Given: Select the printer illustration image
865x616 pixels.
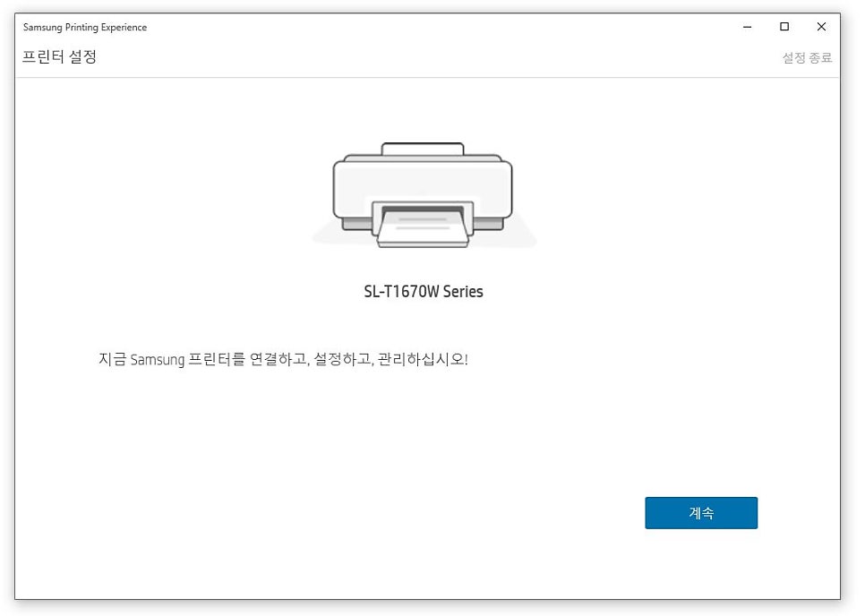Looking at the screenshot, I should (421, 192).
